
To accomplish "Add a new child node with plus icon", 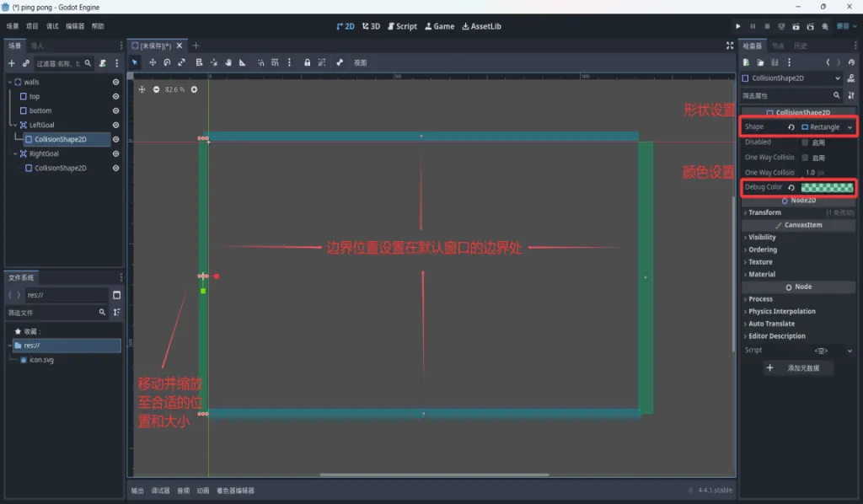I will (12, 63).
